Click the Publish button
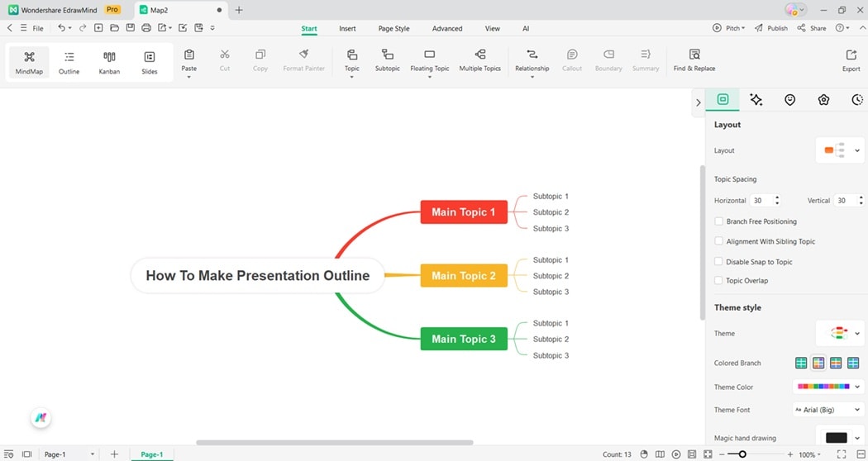868x461 pixels. coord(771,28)
